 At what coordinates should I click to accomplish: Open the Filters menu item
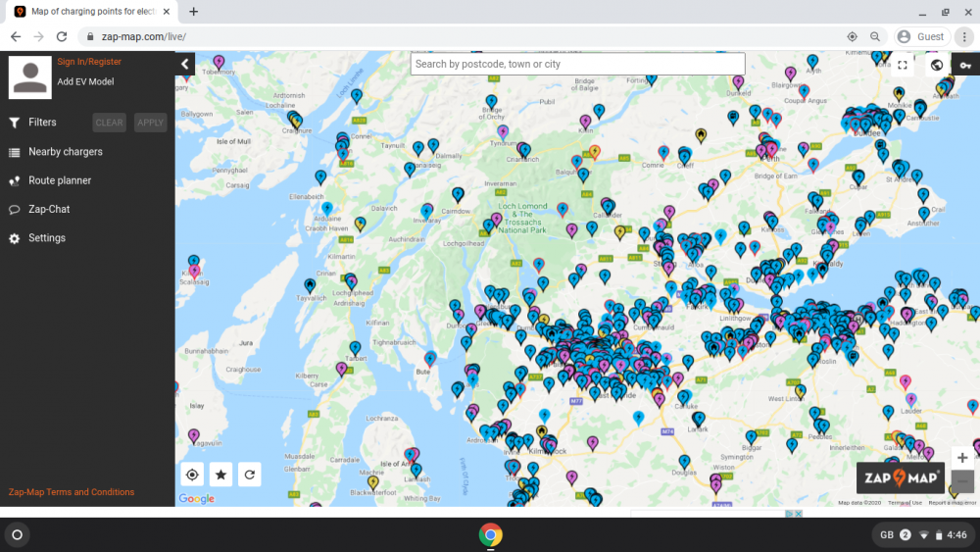[42, 122]
